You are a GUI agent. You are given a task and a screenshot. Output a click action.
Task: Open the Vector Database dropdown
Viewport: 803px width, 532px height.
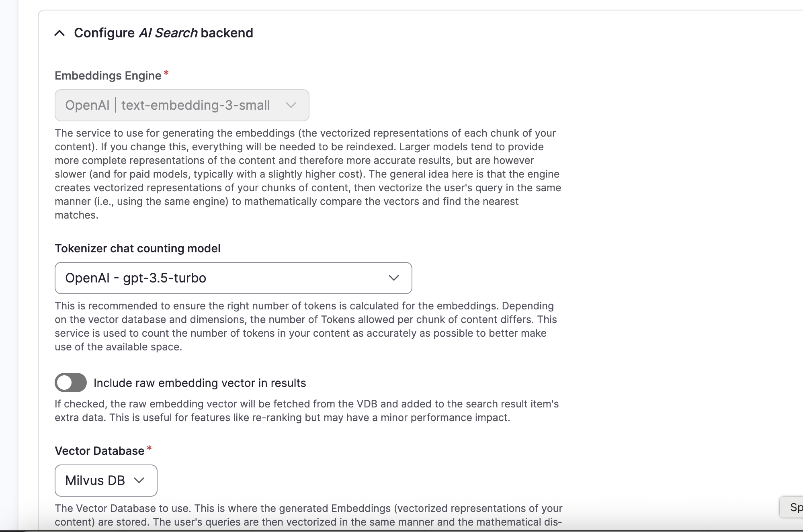click(106, 481)
